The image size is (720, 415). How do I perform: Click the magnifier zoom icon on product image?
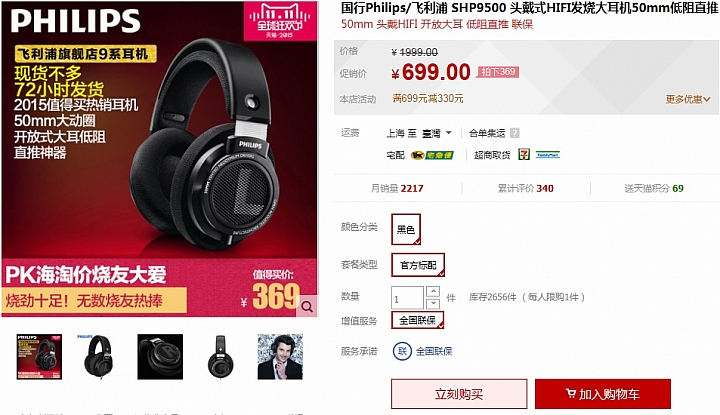307,307
